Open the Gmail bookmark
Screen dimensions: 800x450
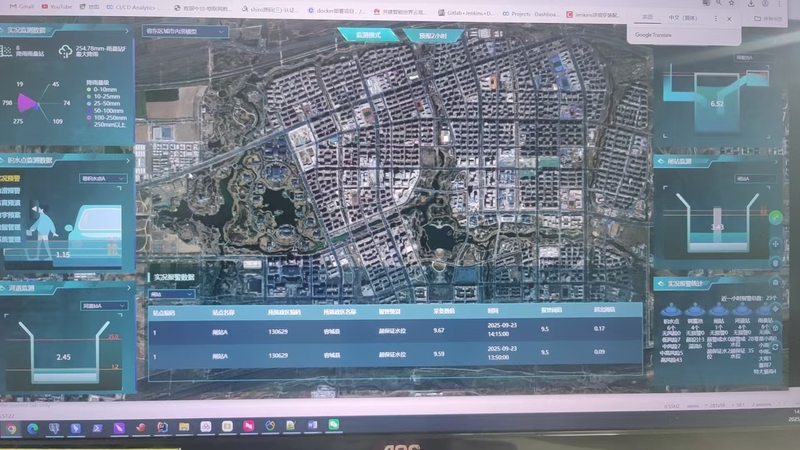click(x=21, y=7)
